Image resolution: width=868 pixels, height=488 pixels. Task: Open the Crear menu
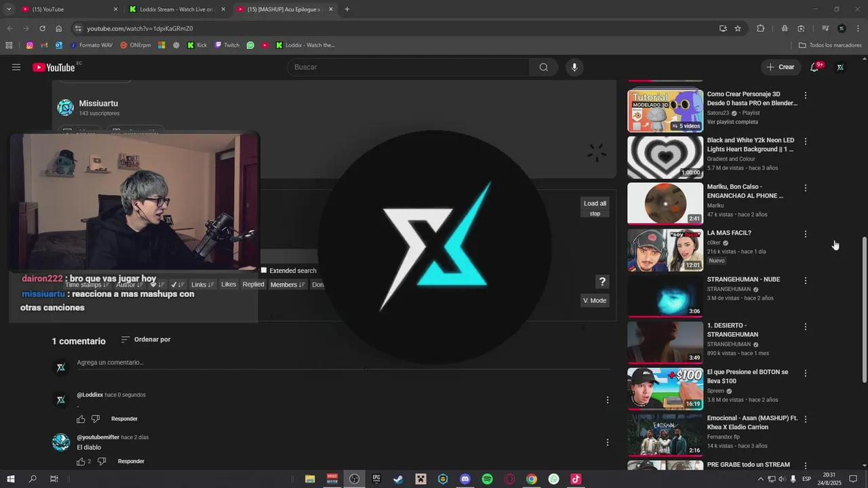(x=780, y=67)
